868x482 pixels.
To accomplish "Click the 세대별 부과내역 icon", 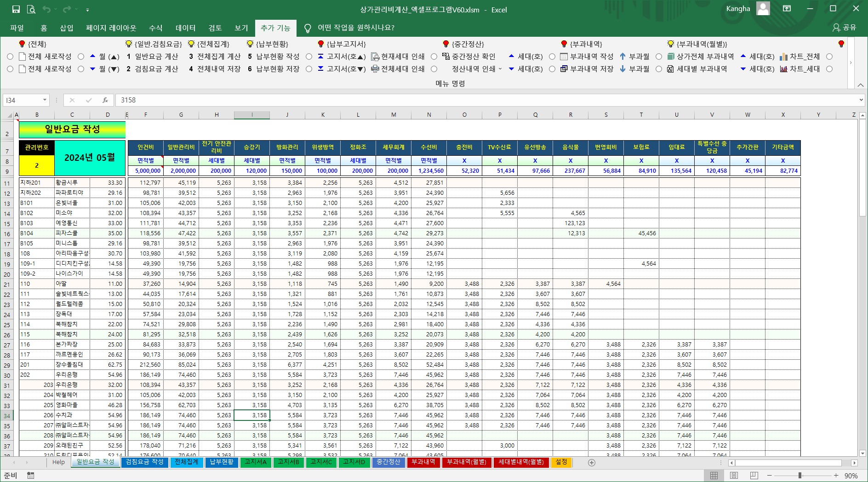I will tap(670, 69).
